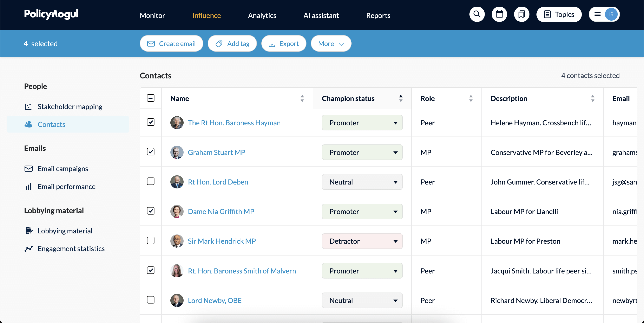Sort by Champion status column arrows
644x323 pixels.
(x=401, y=98)
